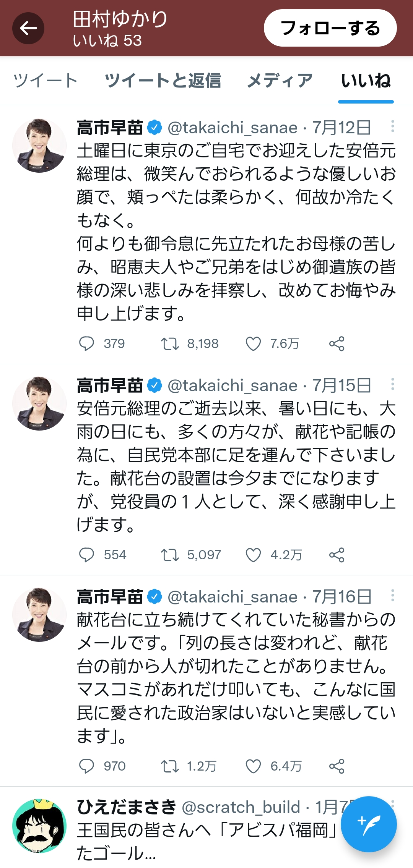Reply to the July 12 tweet

point(86,344)
